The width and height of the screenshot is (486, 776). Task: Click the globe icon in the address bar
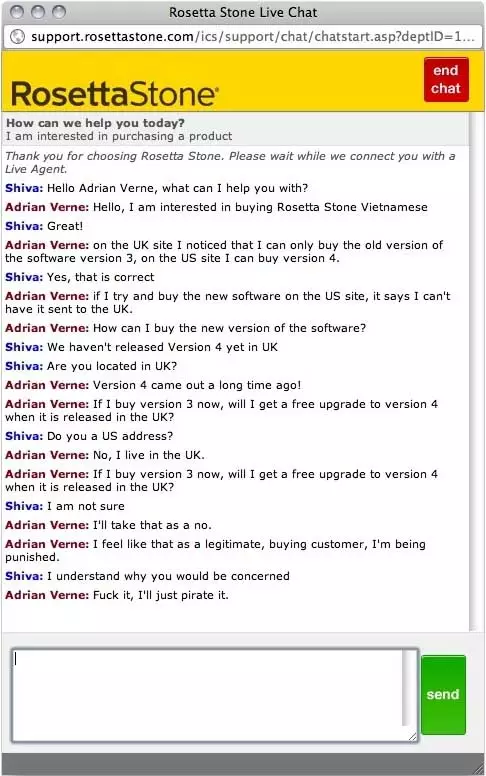(x=17, y=37)
